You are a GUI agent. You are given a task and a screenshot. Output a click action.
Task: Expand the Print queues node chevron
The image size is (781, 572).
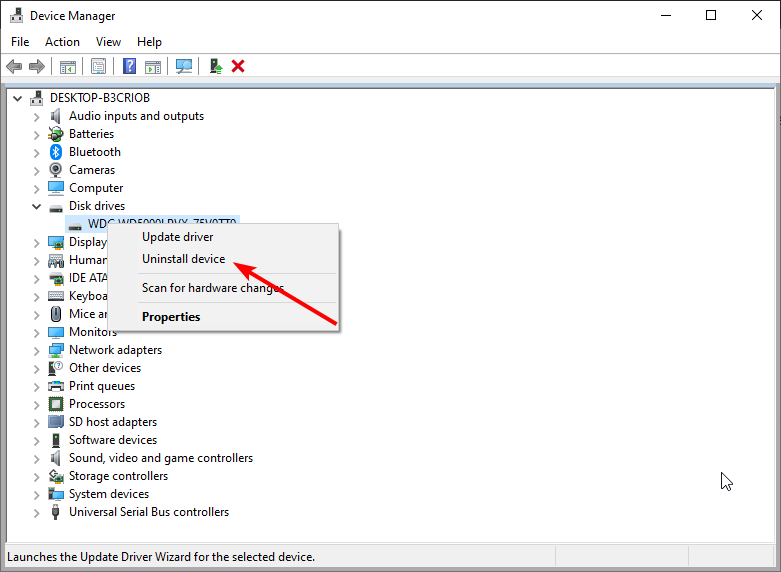point(36,387)
